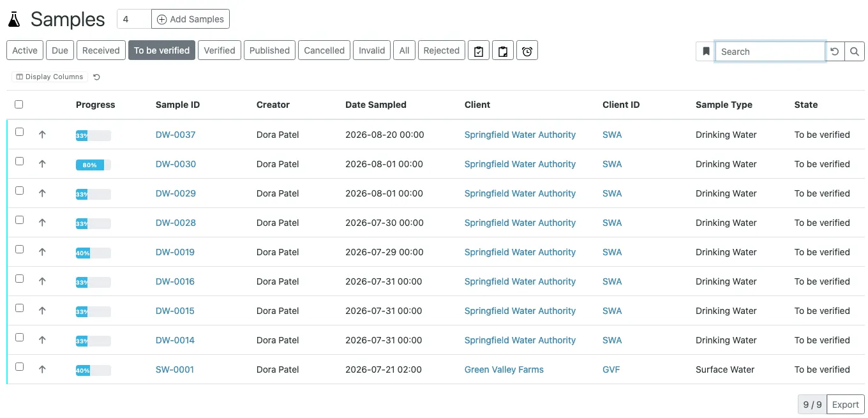Click the bookmark icon beside Search
This screenshot has height=418, width=868.
click(705, 52)
